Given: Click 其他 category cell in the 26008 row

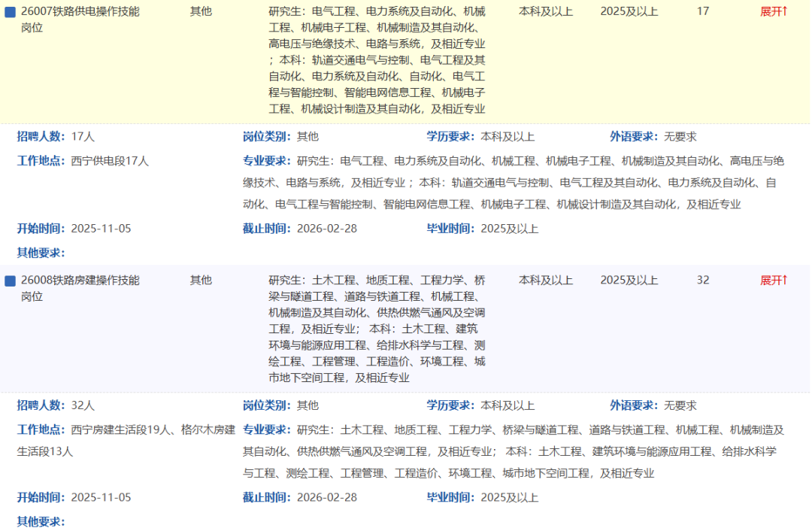Looking at the screenshot, I should [201, 280].
